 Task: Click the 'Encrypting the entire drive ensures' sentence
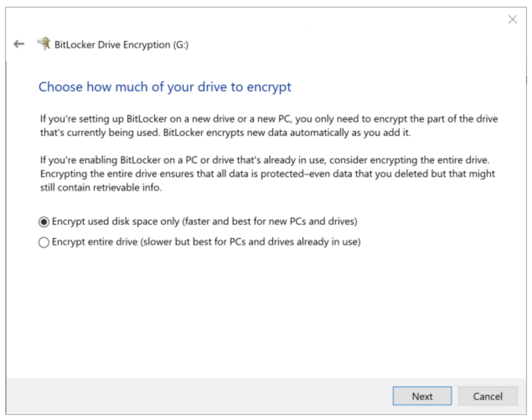[267, 180]
